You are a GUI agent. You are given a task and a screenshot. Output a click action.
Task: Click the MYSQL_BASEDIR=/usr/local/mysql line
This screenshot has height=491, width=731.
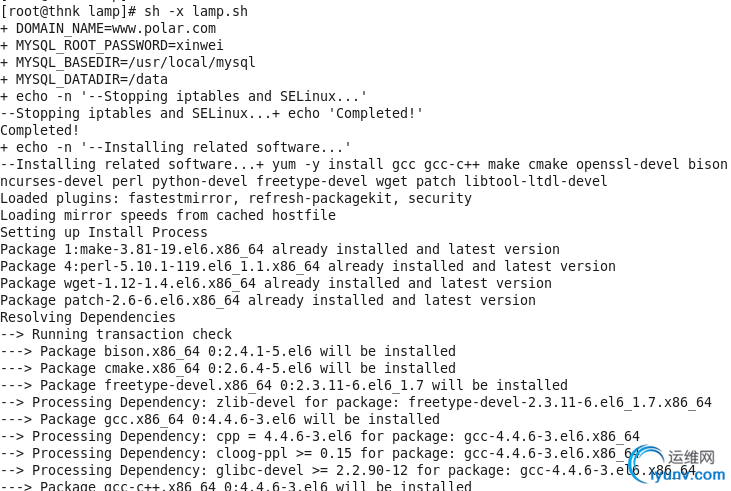(x=128, y=62)
